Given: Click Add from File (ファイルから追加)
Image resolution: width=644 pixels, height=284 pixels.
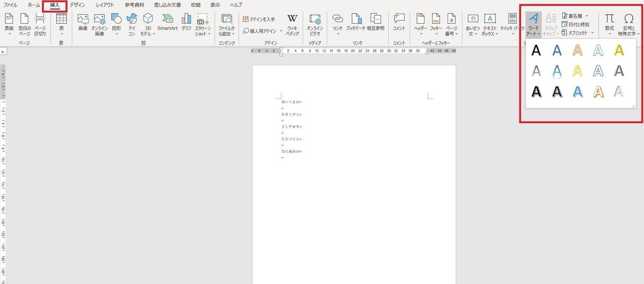Looking at the screenshot, I should [x=226, y=25].
